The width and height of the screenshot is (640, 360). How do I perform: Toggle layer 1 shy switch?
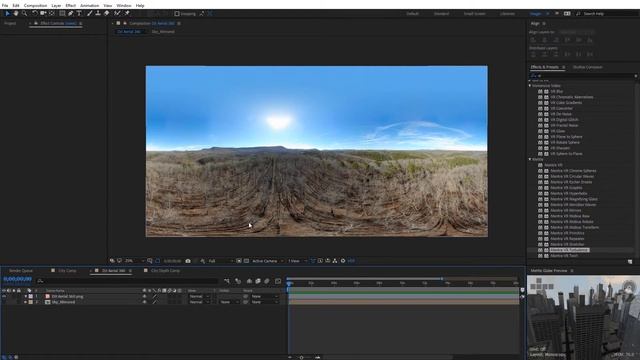(144, 296)
